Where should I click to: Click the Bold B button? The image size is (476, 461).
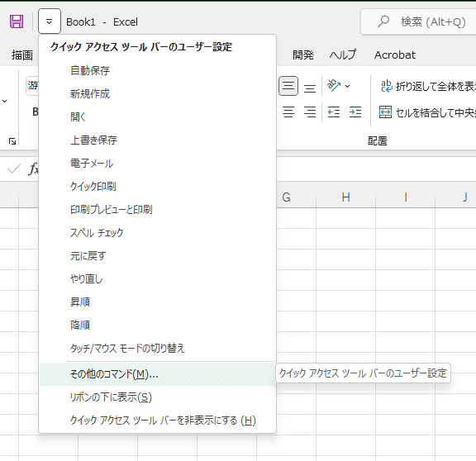pos(36,112)
